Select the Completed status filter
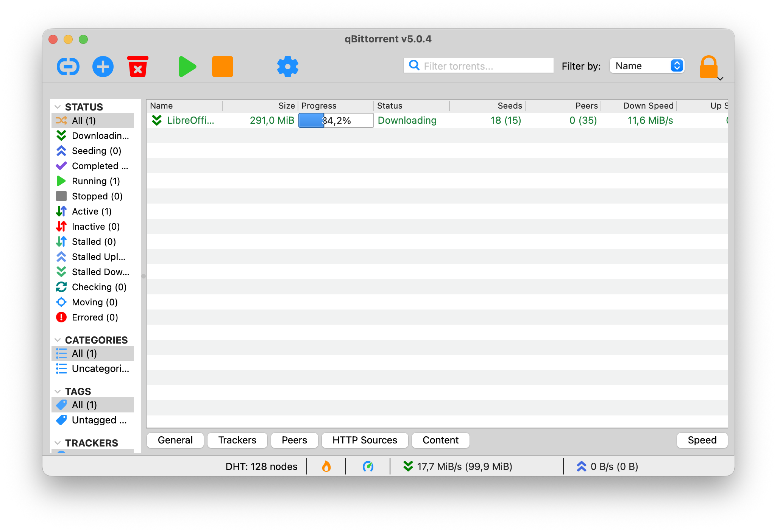This screenshot has height=532, width=777. [93, 166]
